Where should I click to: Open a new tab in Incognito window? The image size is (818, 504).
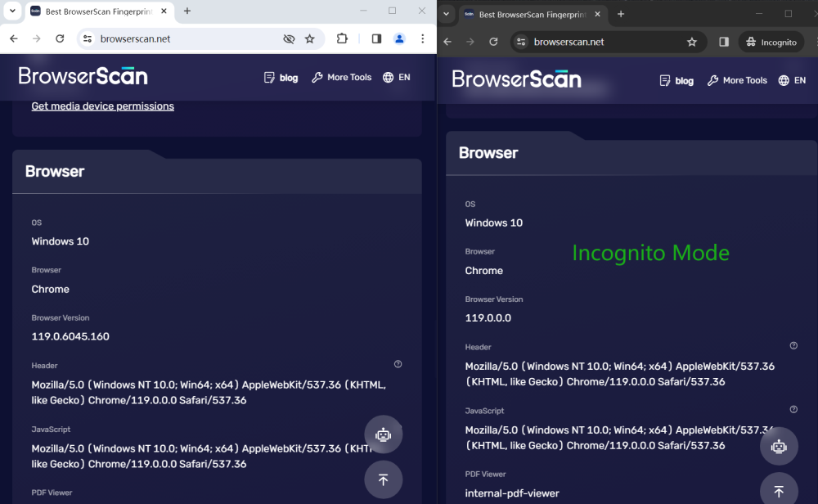tap(621, 14)
